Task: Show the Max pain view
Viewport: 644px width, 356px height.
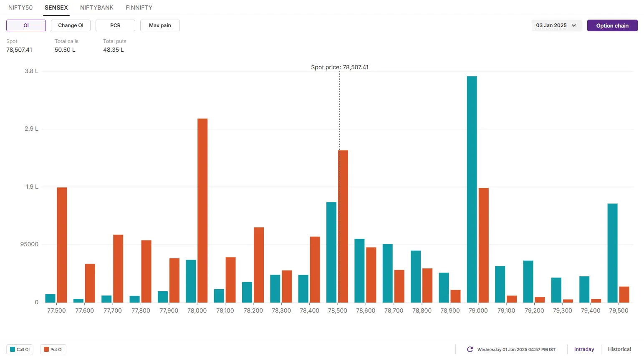Action: 160,25
